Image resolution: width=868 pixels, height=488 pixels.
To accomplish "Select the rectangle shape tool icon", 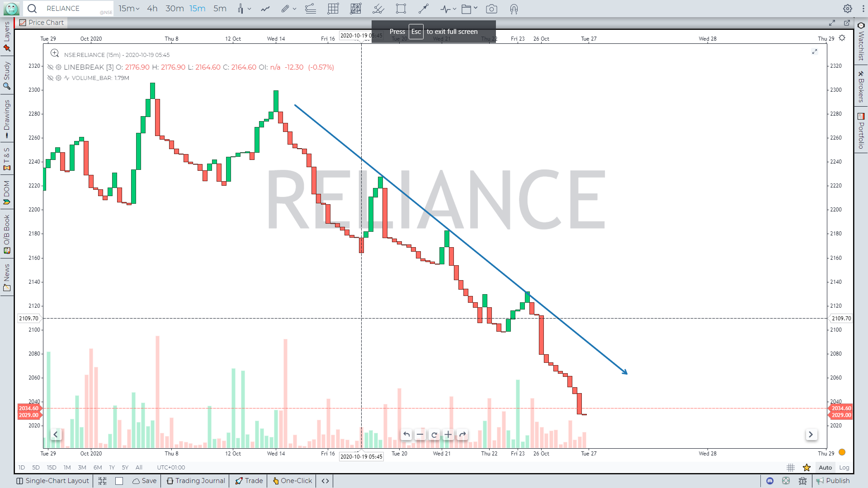I will [x=401, y=9].
